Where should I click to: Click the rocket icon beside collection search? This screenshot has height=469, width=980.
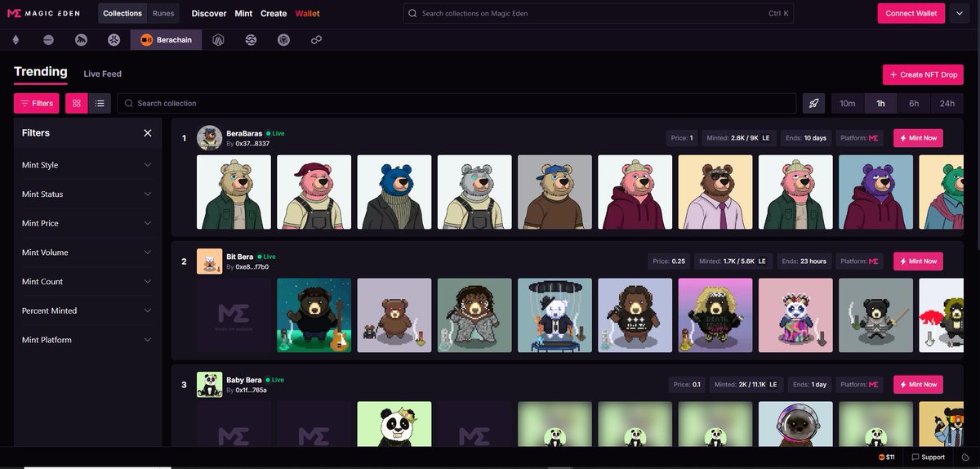click(x=814, y=103)
